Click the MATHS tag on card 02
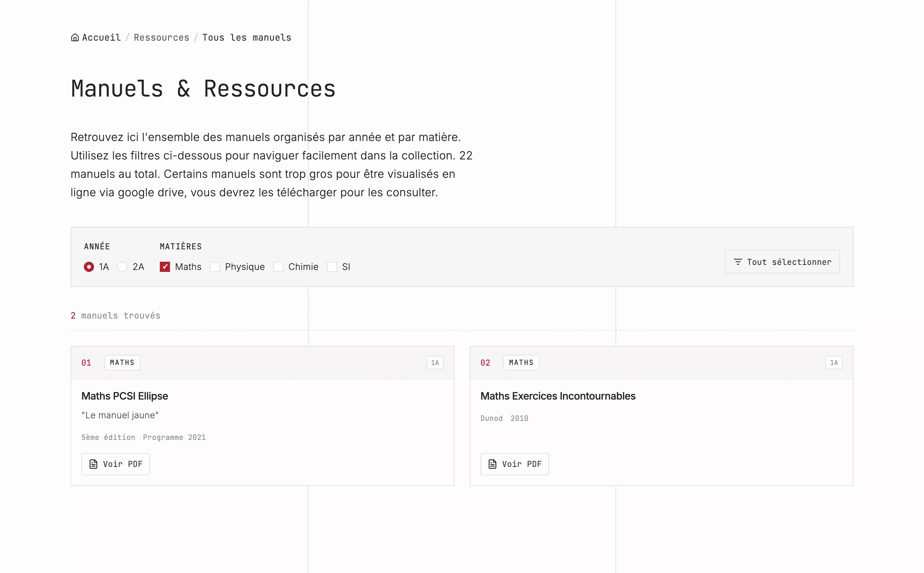The height and width of the screenshot is (573, 924). point(521,363)
